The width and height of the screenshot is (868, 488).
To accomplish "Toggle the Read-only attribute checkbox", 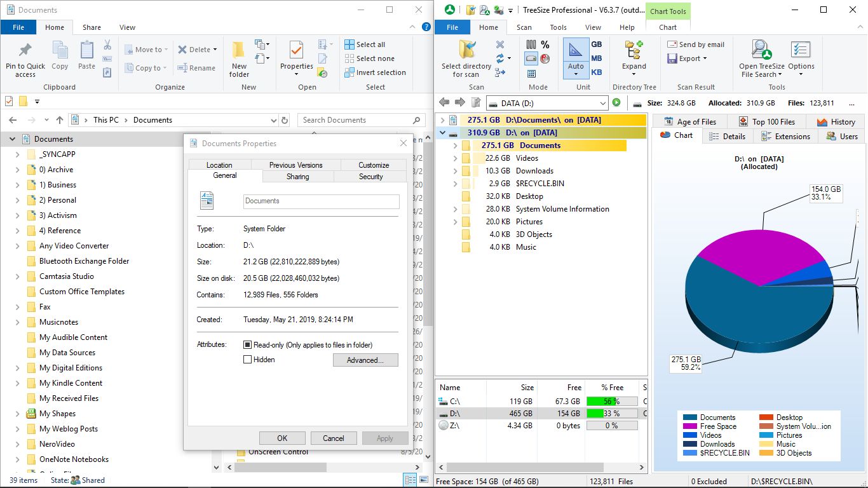I will tap(248, 345).
